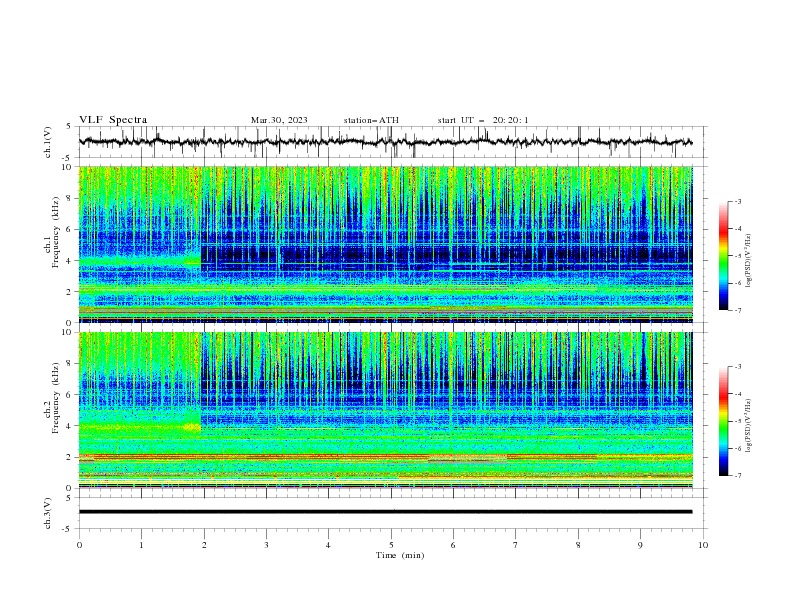Select ch.1 'Frequency (kHz)' axis label

coord(56,232)
